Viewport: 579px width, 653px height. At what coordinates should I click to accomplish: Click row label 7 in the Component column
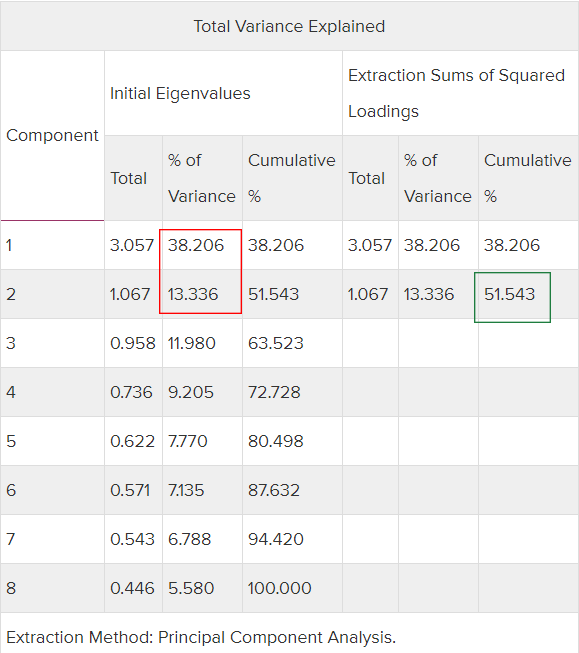point(11,539)
